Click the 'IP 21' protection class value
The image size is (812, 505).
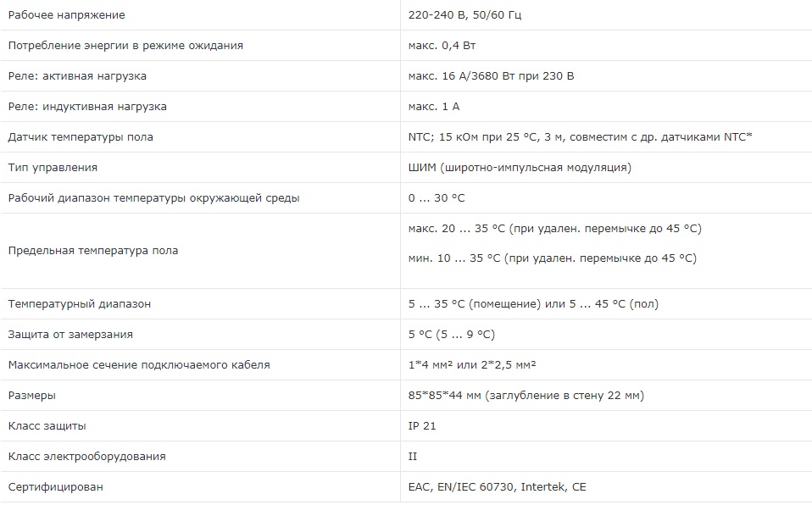tap(422, 426)
